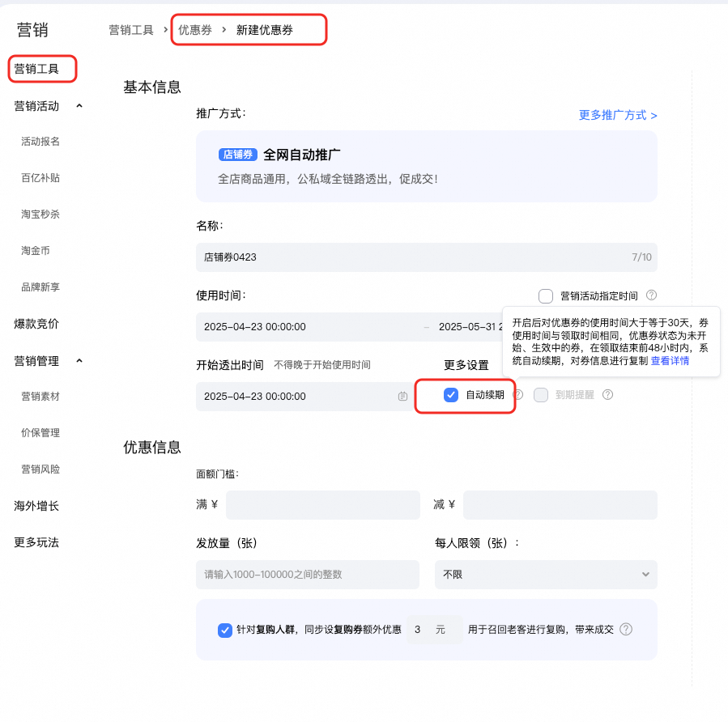The image size is (728, 722).
Task: Uncheck the 自动续期 checkbox
Action: click(x=451, y=395)
